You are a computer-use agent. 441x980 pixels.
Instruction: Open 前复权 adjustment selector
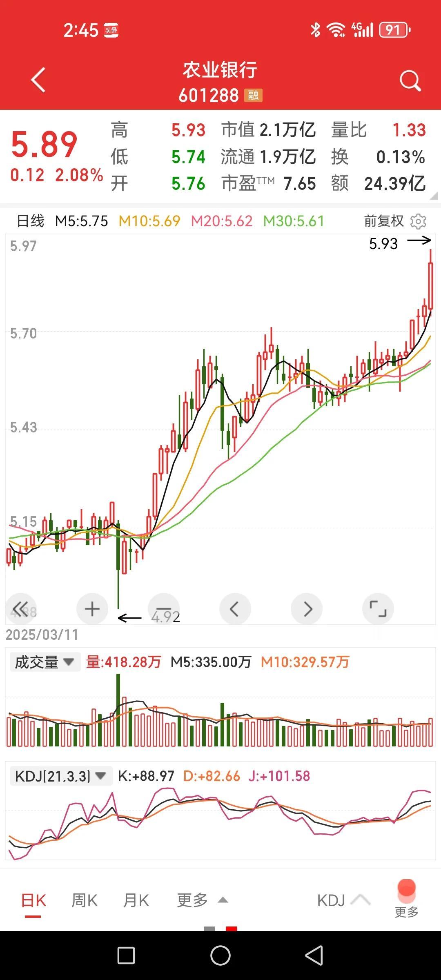pyautogui.click(x=384, y=221)
